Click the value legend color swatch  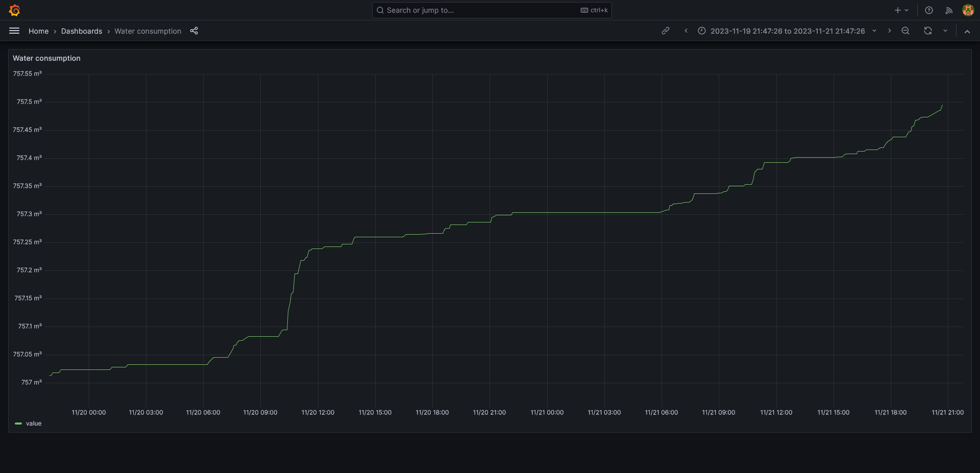pyautogui.click(x=18, y=424)
